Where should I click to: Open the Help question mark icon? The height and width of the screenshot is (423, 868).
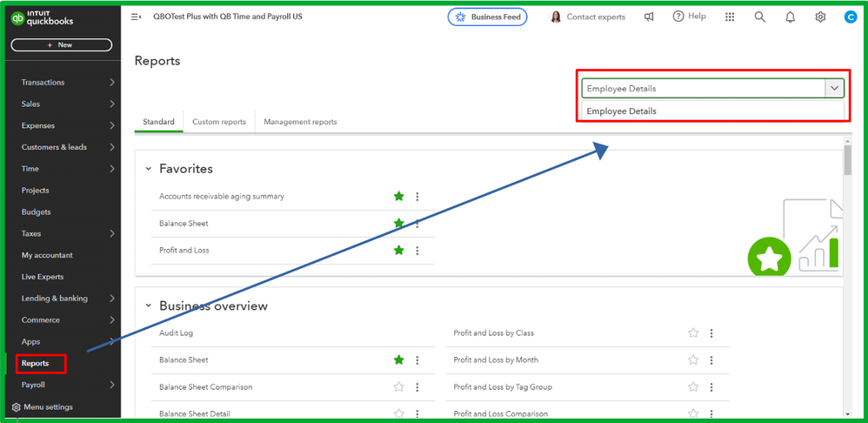pyautogui.click(x=678, y=17)
